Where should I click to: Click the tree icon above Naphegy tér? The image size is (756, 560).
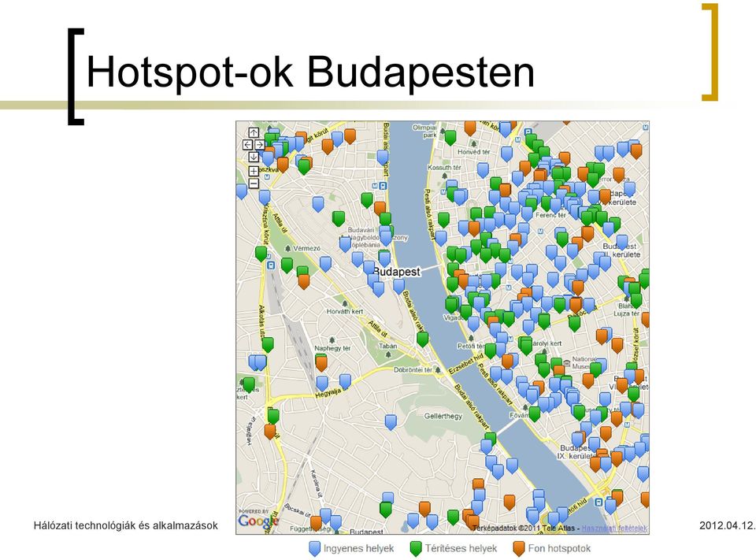click(332, 340)
